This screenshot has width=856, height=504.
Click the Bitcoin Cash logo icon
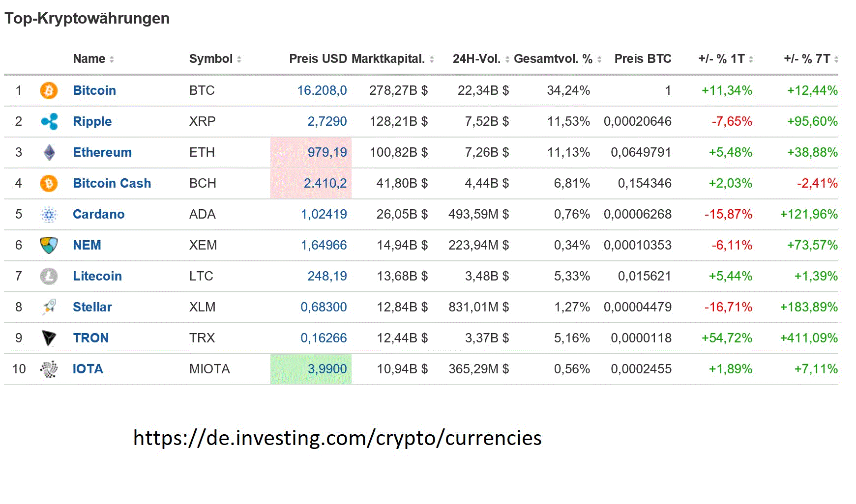(49, 183)
